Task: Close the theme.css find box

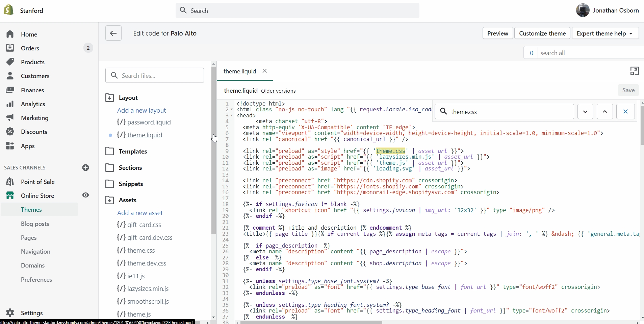Action: point(625,112)
